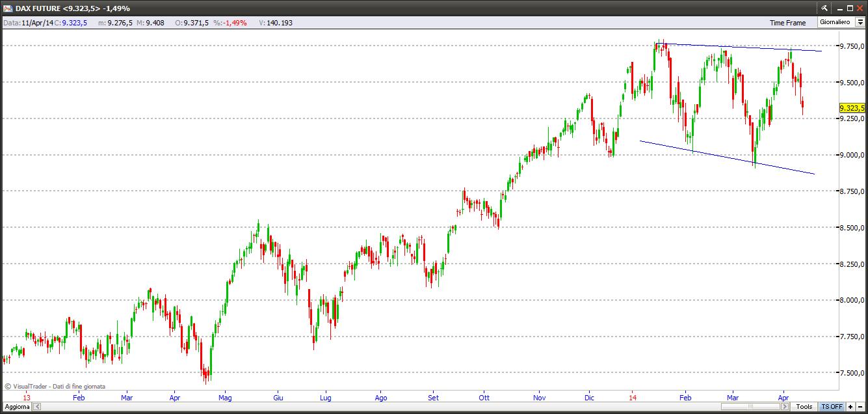Click the horizontal scrollbar left arrow
This screenshot has height=414, width=868.
[37, 406]
